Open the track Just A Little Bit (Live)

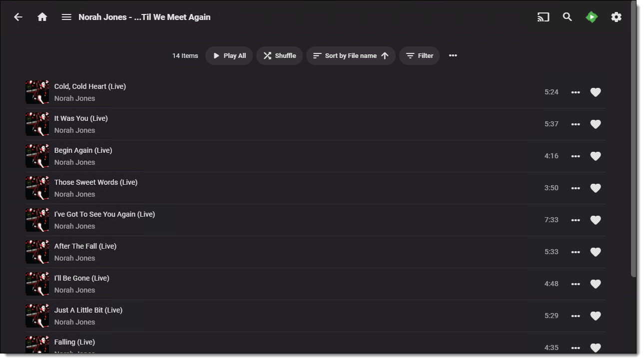coord(88,310)
